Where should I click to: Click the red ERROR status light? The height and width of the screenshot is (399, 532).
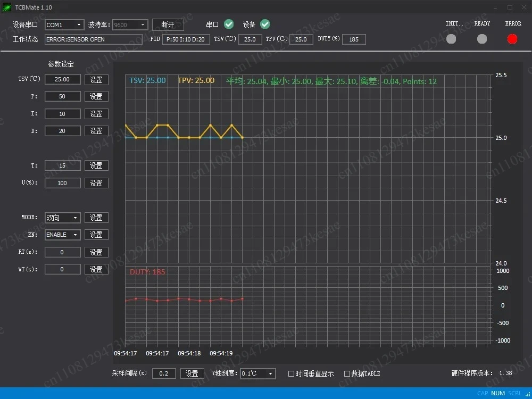coord(512,39)
